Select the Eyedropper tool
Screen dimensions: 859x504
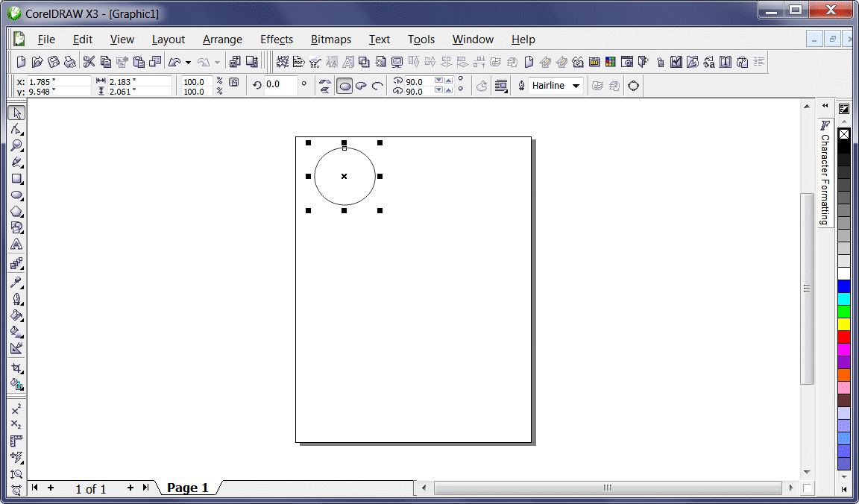[x=16, y=283]
